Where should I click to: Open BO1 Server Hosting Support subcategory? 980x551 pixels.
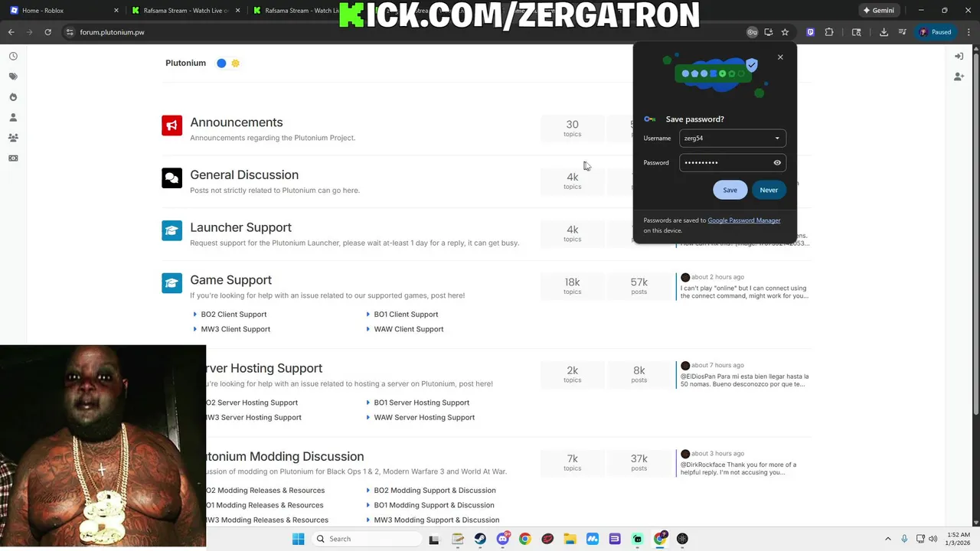pos(421,403)
